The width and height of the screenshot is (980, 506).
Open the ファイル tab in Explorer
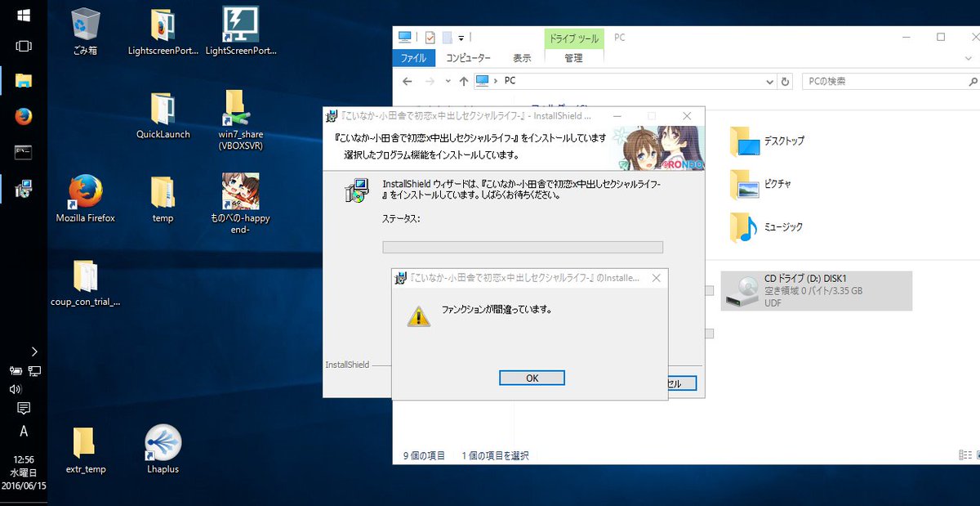pos(414,58)
